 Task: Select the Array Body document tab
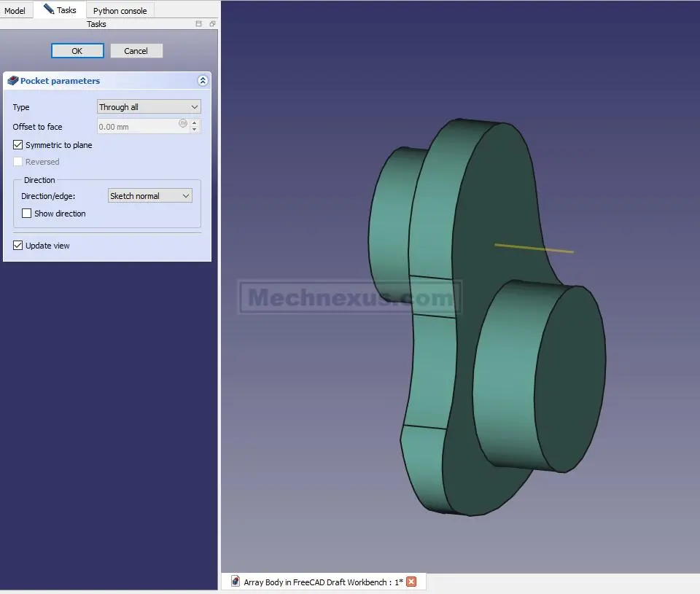coord(322,582)
